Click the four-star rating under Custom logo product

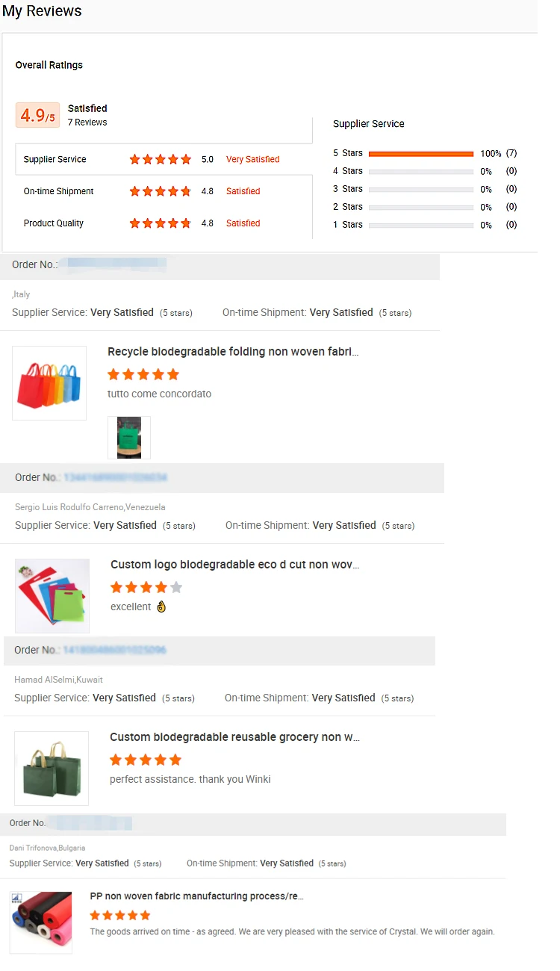[146, 587]
